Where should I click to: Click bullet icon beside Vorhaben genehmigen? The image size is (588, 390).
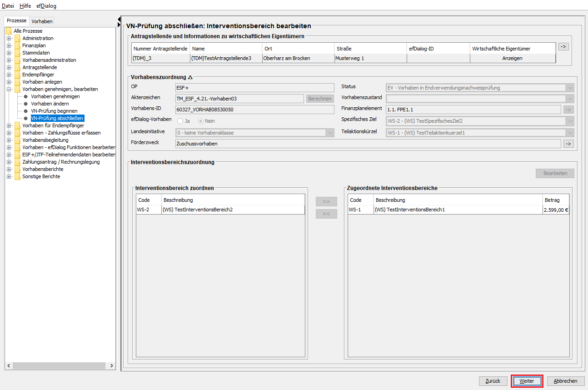coord(26,96)
